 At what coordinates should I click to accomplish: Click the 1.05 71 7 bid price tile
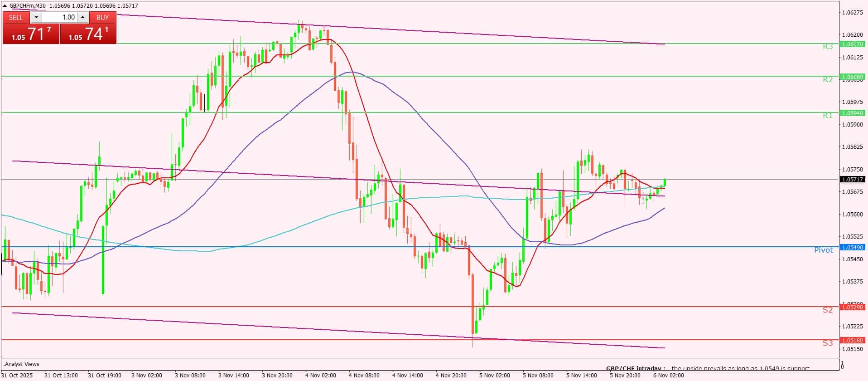click(31, 34)
